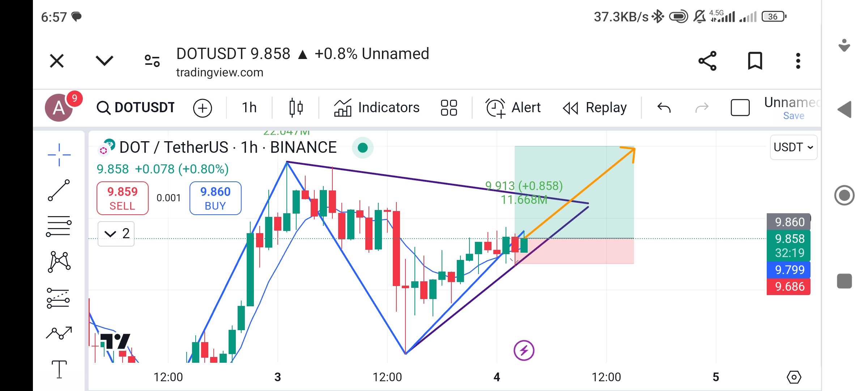Click the green market status dot

[362, 148]
